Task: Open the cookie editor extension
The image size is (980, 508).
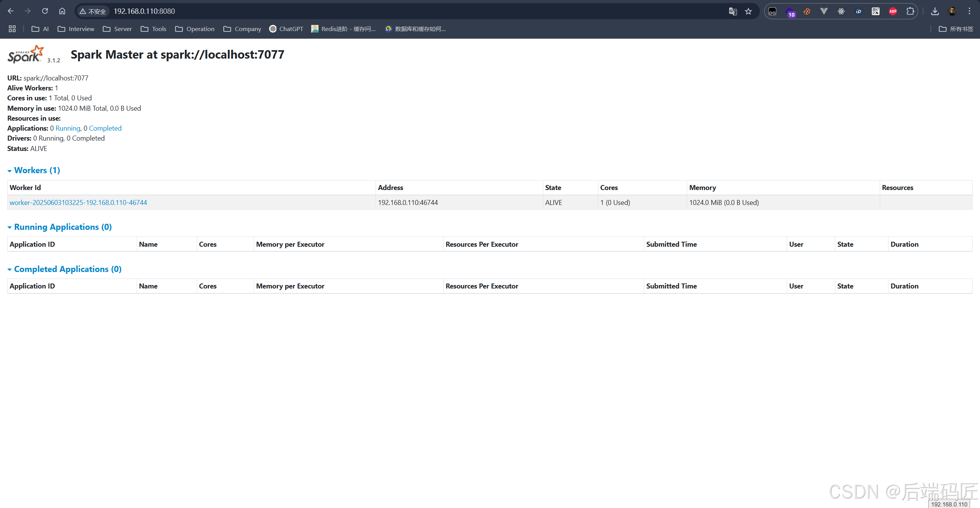Action: [x=807, y=11]
